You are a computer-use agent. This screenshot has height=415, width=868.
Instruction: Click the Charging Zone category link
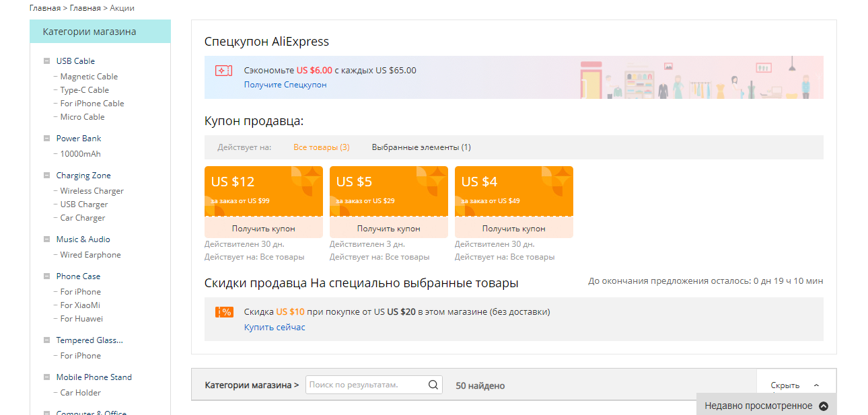click(x=83, y=176)
